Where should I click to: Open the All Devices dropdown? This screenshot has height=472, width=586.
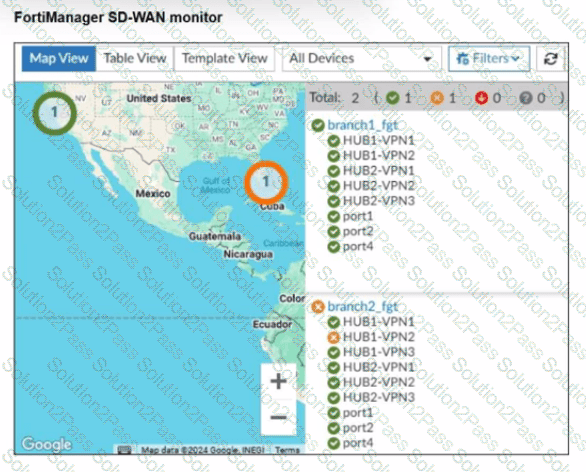pyautogui.click(x=360, y=59)
